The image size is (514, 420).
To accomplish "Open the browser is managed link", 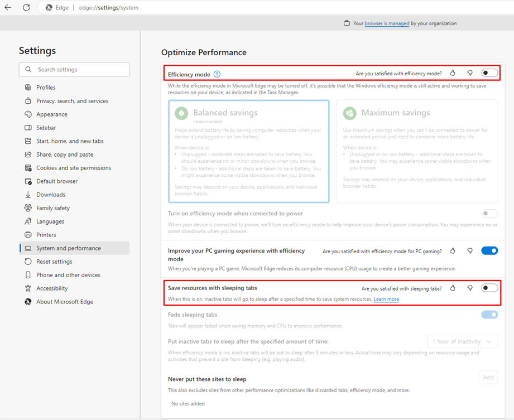I will pyautogui.click(x=387, y=23).
